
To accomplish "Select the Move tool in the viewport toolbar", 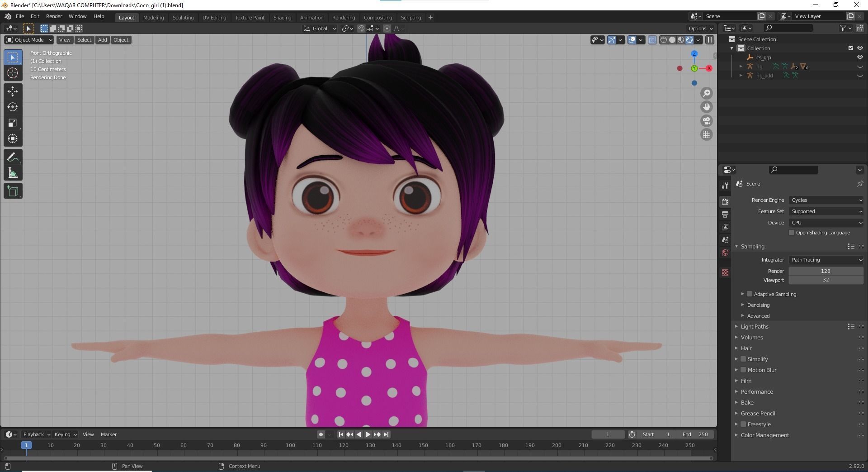I will [13, 91].
